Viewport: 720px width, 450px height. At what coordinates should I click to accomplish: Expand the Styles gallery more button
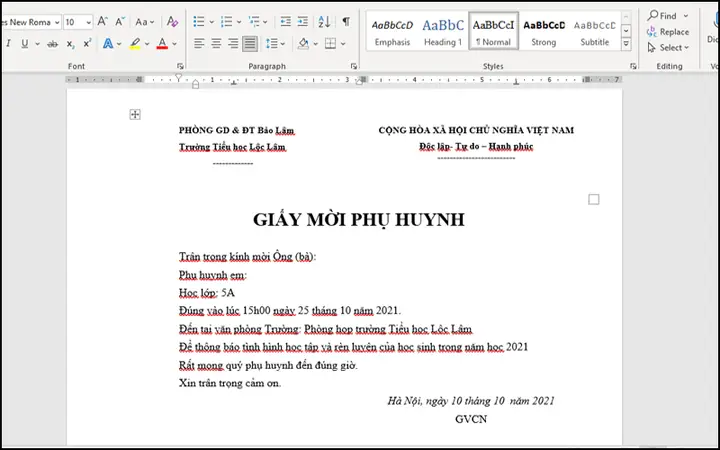pos(626,44)
